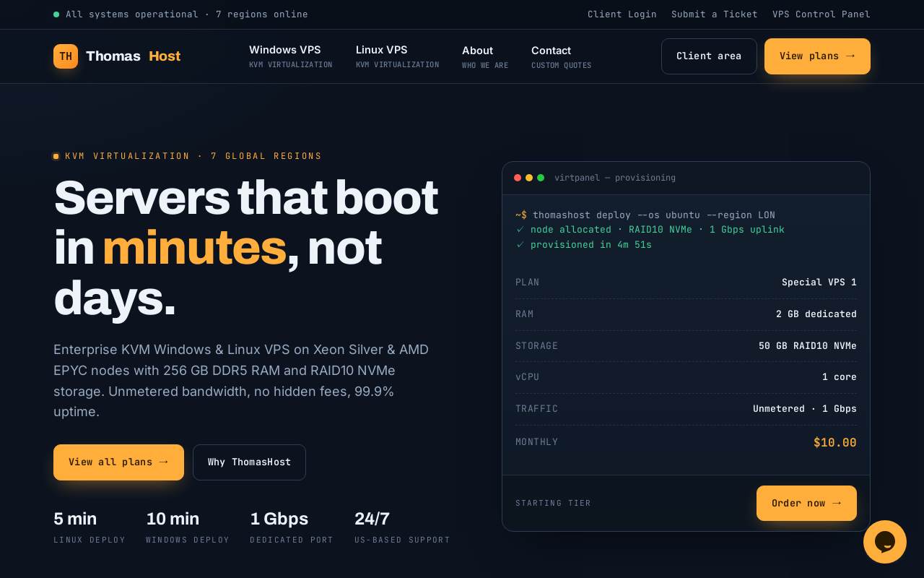
Task: Click the 1 Gbps dedicated port stat
Action: click(x=292, y=527)
